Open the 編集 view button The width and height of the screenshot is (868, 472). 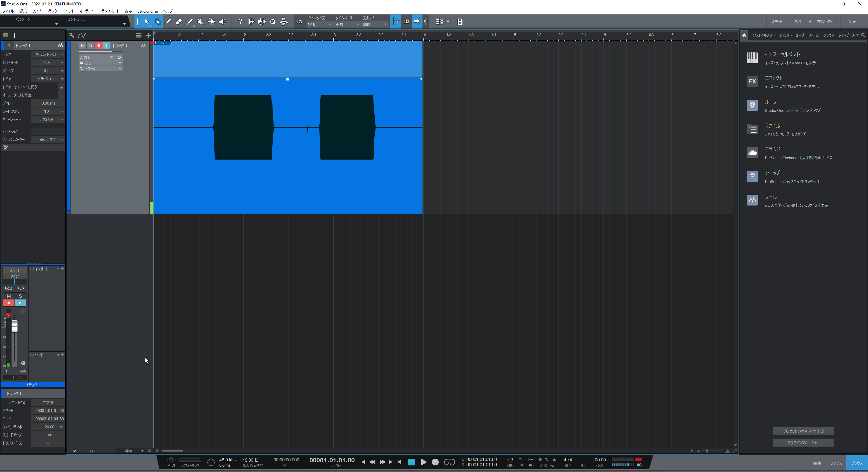click(817, 464)
